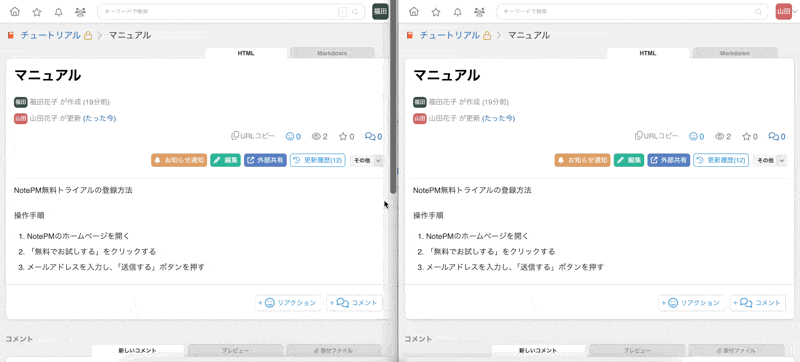Image resolution: width=800 pixels, height=362 pixels.
Task: Open users group icon in left window header
Action: click(x=80, y=11)
